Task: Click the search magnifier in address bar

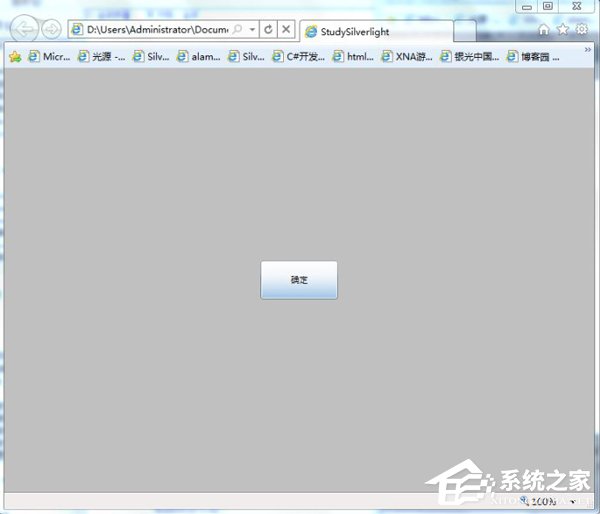Action: [237, 29]
